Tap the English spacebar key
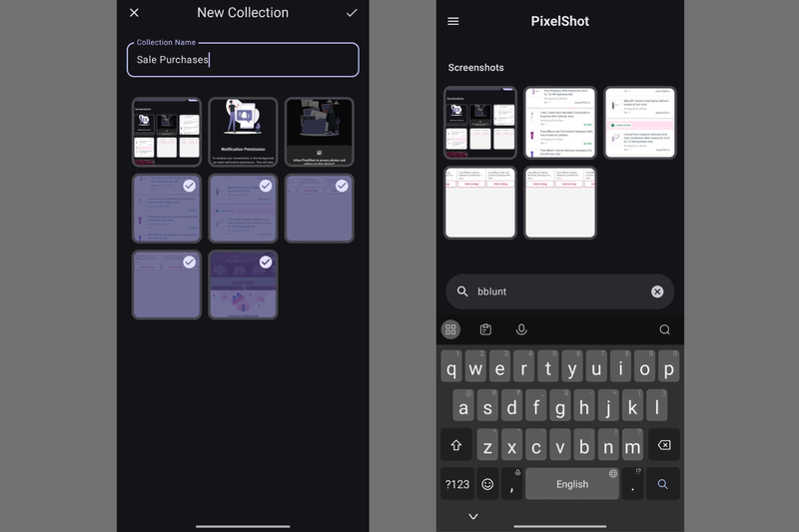The image size is (799, 532). [571, 484]
